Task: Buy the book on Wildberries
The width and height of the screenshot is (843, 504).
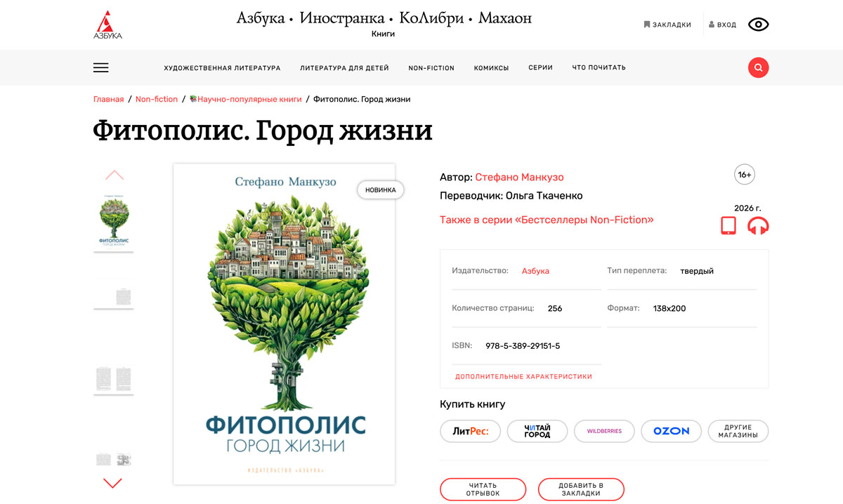Action: pyautogui.click(x=604, y=431)
